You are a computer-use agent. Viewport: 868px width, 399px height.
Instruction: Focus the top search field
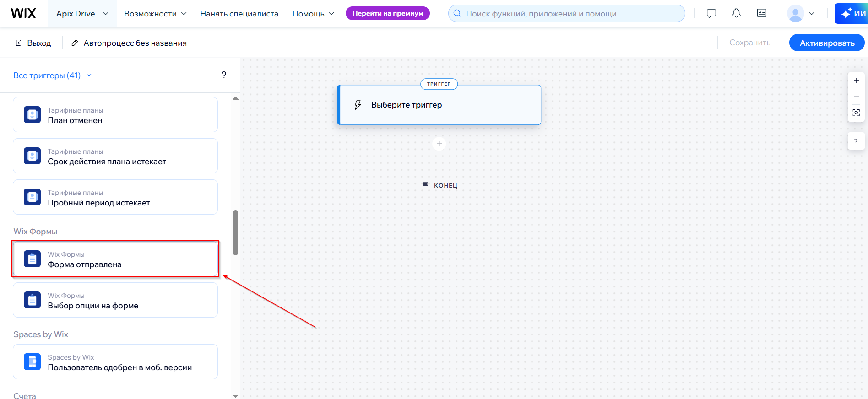click(566, 13)
